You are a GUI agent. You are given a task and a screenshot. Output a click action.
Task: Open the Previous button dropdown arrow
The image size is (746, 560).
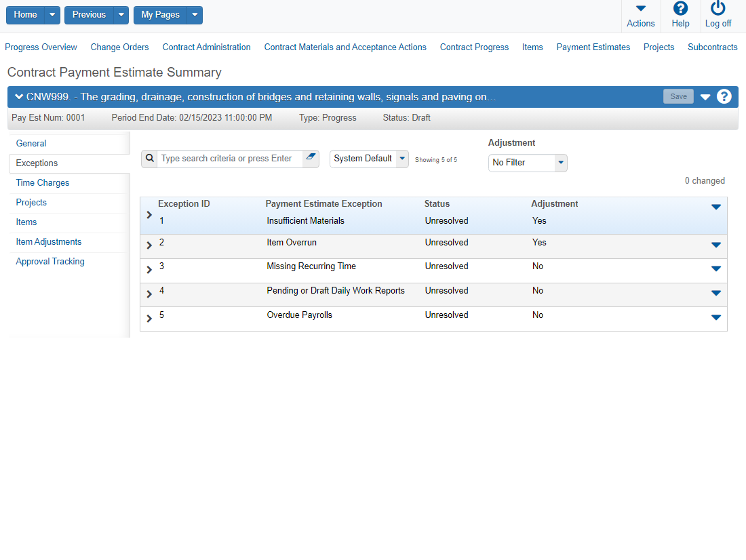coord(121,15)
